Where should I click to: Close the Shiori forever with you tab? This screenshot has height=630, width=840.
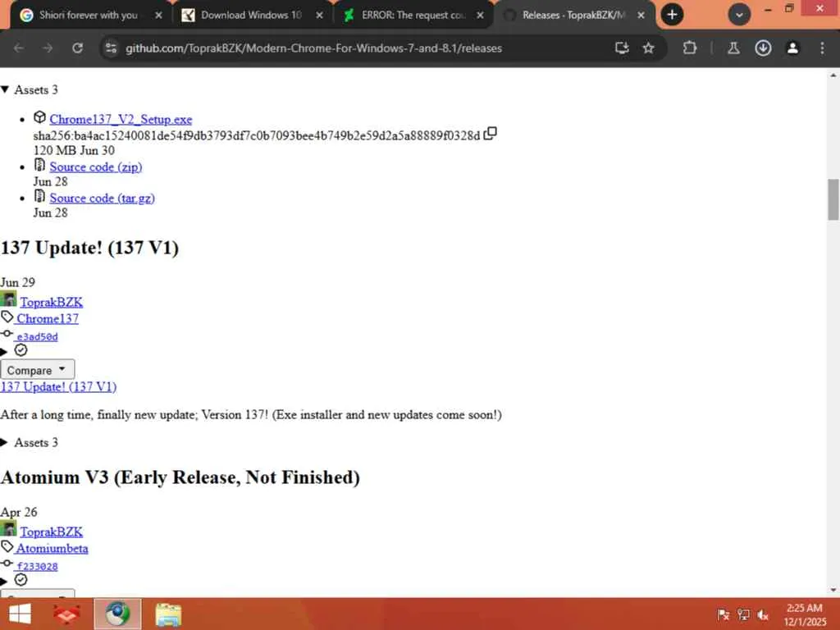pyautogui.click(x=158, y=16)
